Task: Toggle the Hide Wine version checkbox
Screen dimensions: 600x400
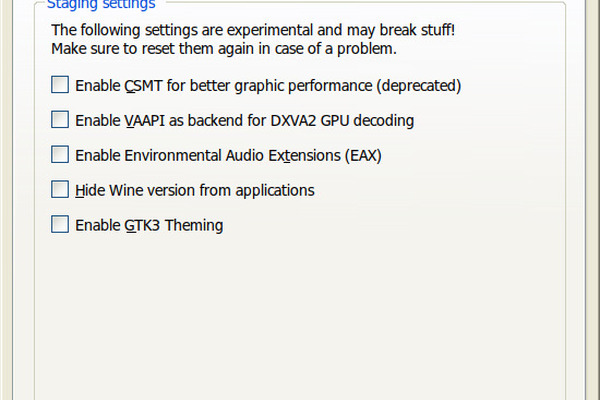Action: point(60,190)
